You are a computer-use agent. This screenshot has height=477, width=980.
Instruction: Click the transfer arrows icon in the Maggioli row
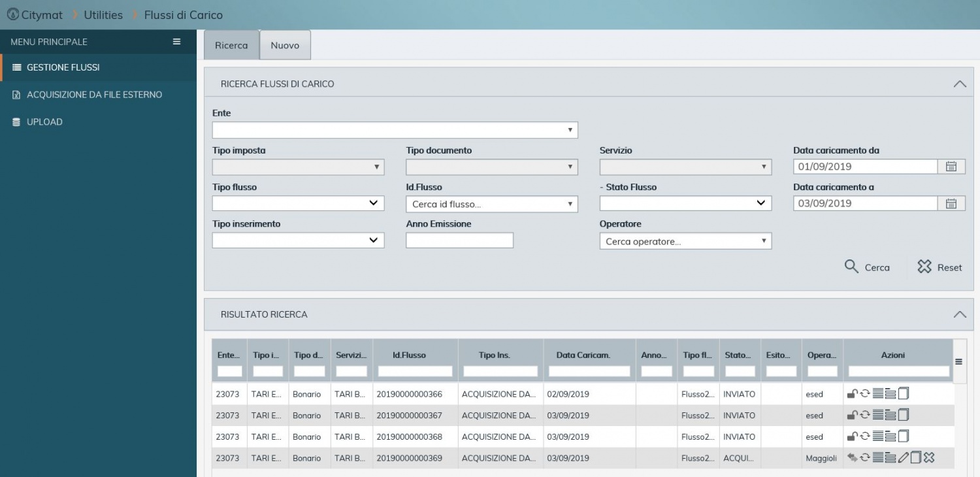852,457
